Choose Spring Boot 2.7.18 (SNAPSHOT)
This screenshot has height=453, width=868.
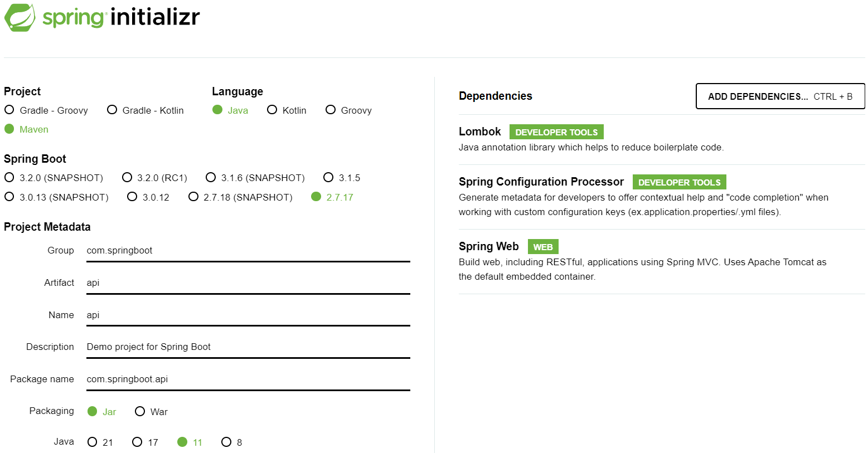[240, 197]
